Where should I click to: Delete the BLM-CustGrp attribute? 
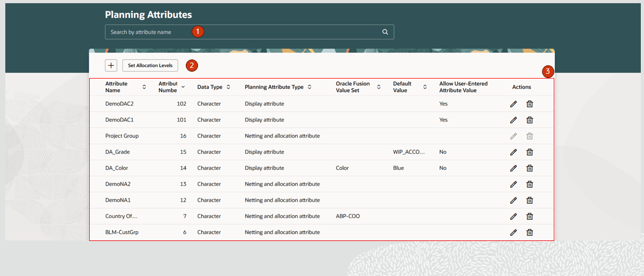(x=529, y=232)
